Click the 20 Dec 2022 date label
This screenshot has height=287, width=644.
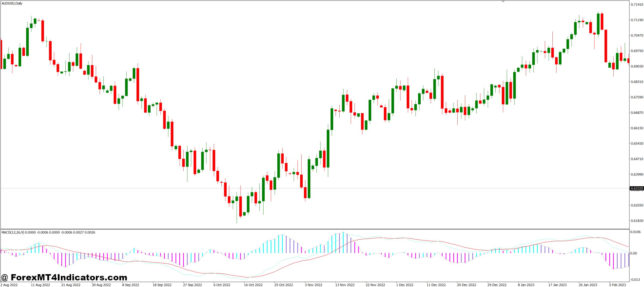(x=466, y=285)
